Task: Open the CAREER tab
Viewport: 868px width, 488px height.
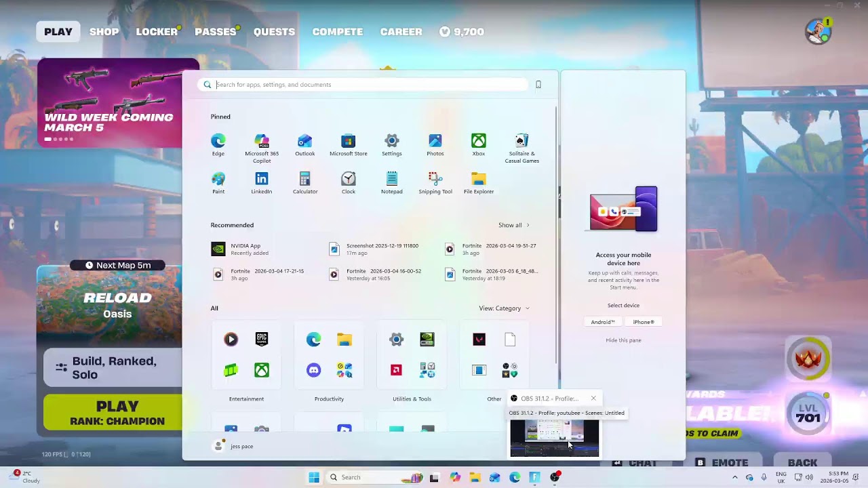Action: pyautogui.click(x=401, y=32)
